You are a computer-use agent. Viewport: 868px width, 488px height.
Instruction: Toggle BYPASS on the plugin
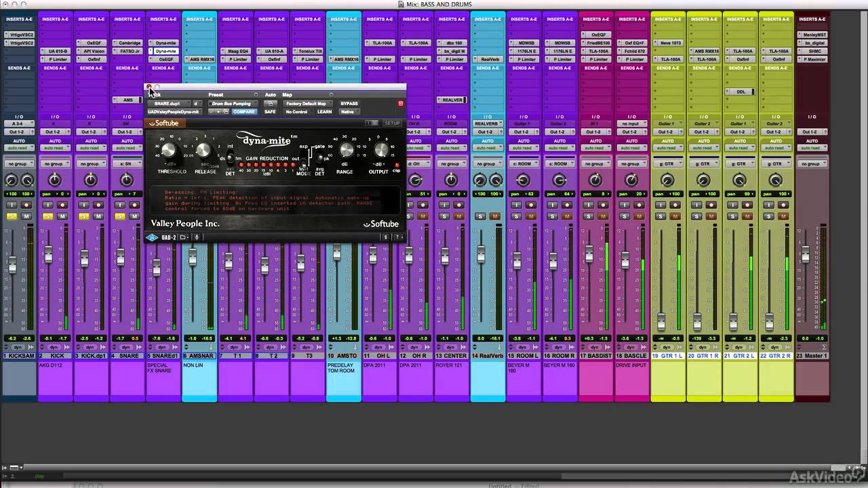pos(349,104)
